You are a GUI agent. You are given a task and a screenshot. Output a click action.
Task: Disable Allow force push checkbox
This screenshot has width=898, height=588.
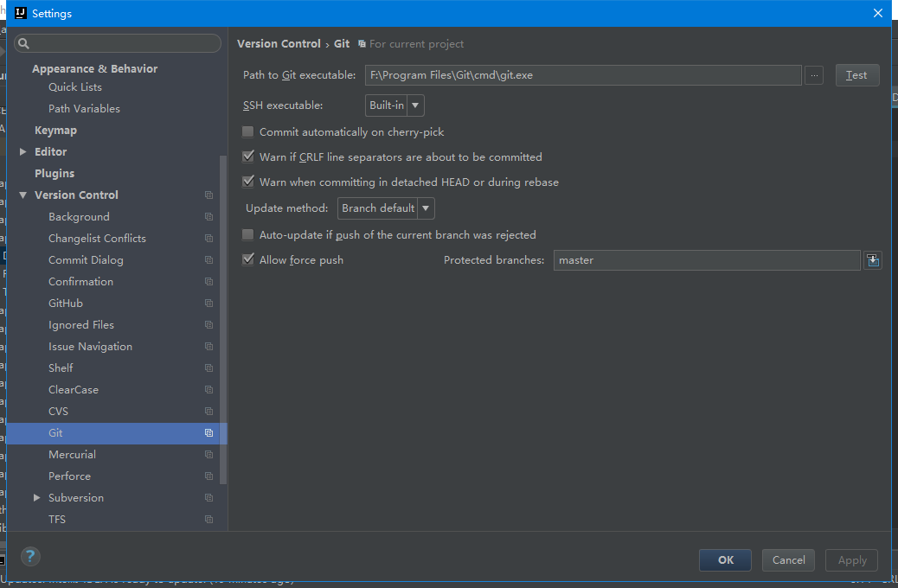pyautogui.click(x=248, y=259)
